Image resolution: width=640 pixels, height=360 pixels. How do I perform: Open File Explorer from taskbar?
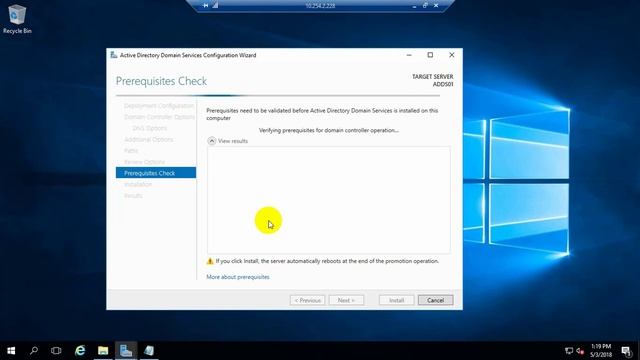pyautogui.click(x=103, y=351)
